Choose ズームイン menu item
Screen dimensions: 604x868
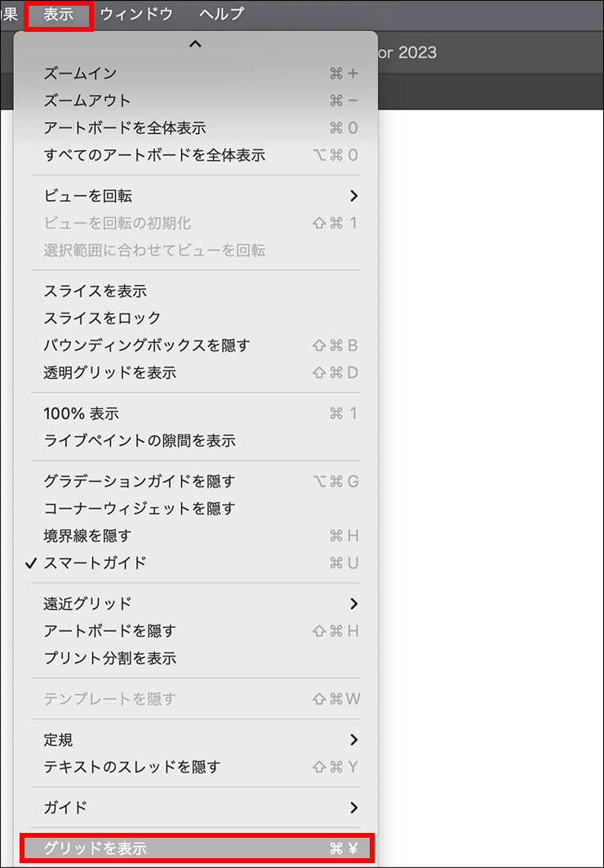(80, 73)
